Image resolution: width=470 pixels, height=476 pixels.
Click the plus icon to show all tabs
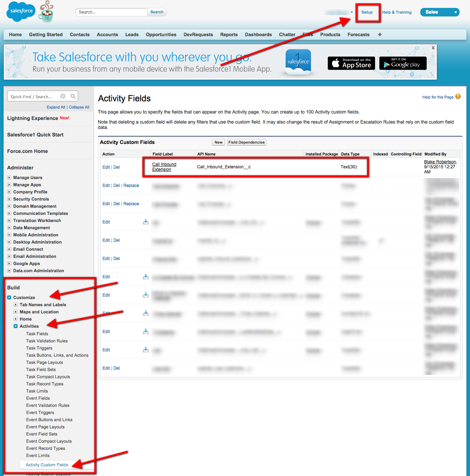380,35
